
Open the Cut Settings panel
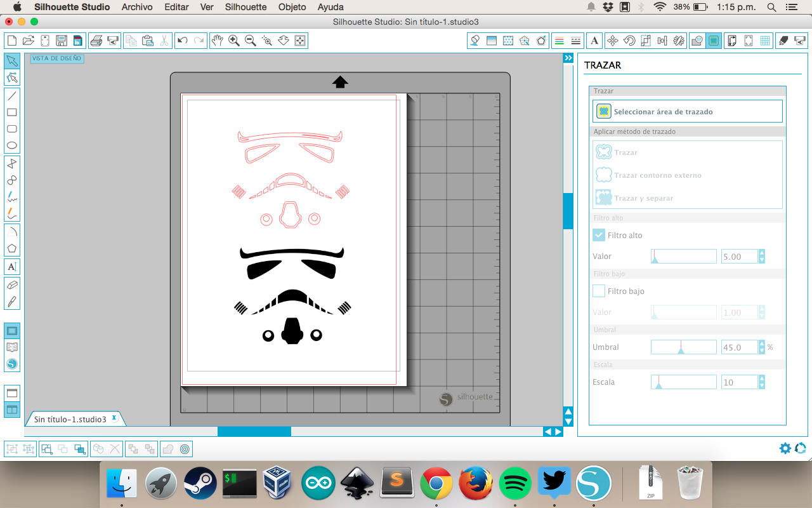pyautogui.click(x=783, y=41)
